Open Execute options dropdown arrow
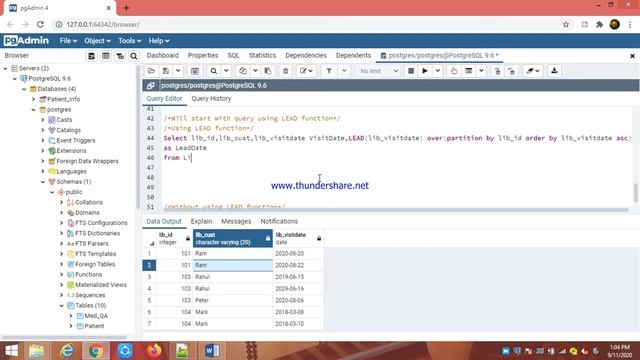 tap(438, 71)
